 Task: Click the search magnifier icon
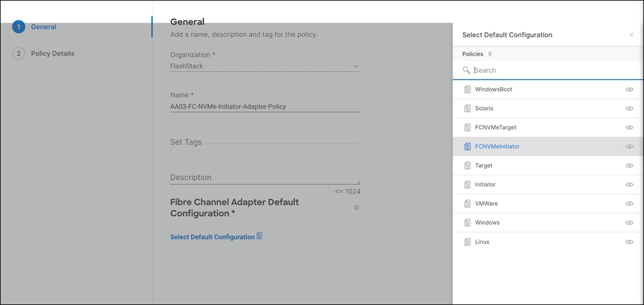pos(467,70)
